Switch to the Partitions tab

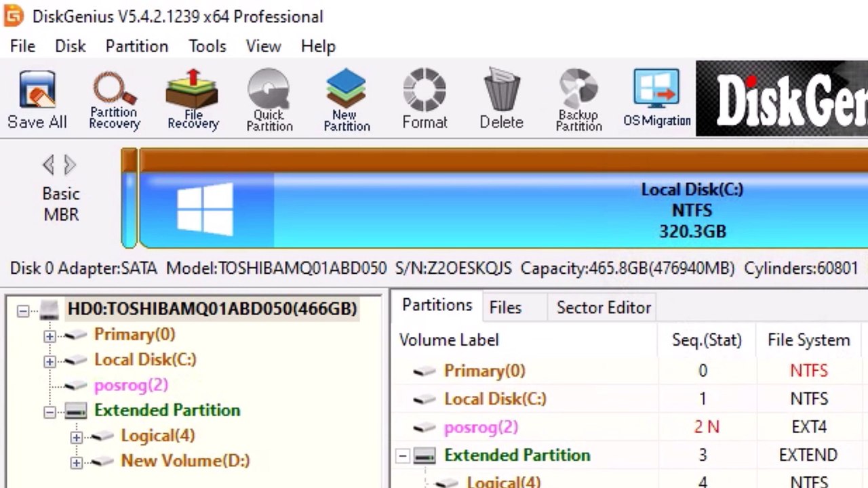(x=437, y=306)
